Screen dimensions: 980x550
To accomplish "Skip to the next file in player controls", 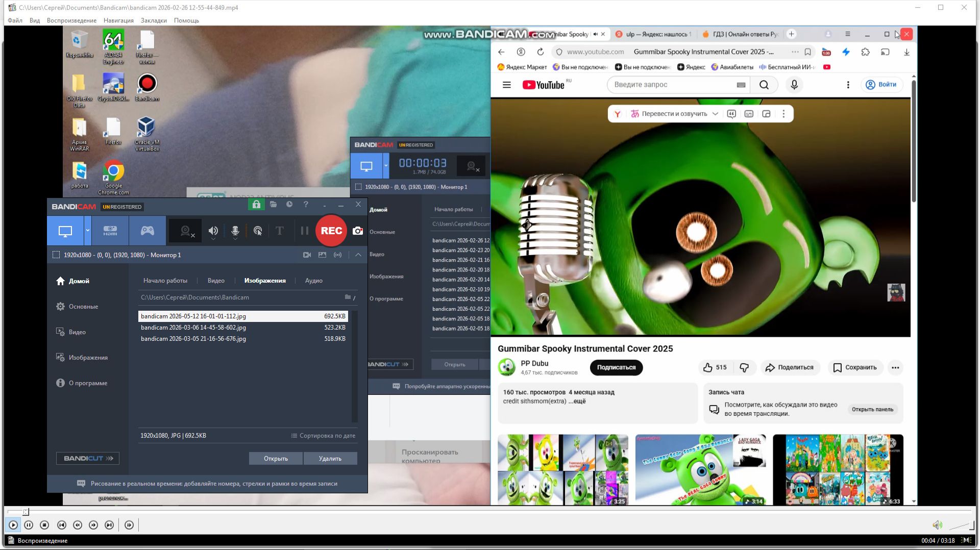I will click(x=109, y=525).
